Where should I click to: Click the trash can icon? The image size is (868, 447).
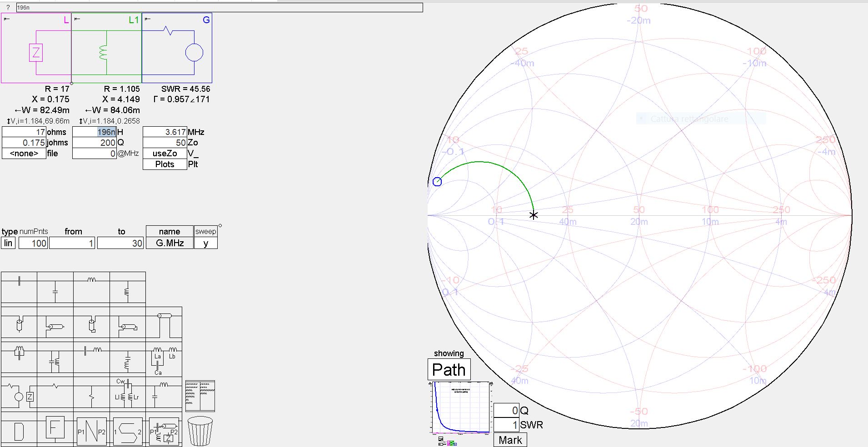tap(200, 431)
